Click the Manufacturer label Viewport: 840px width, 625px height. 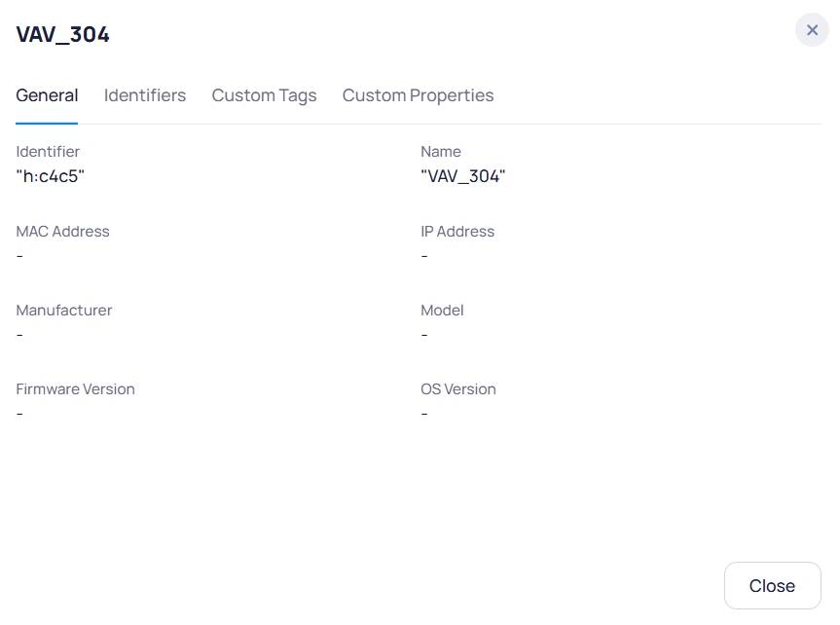63,311
